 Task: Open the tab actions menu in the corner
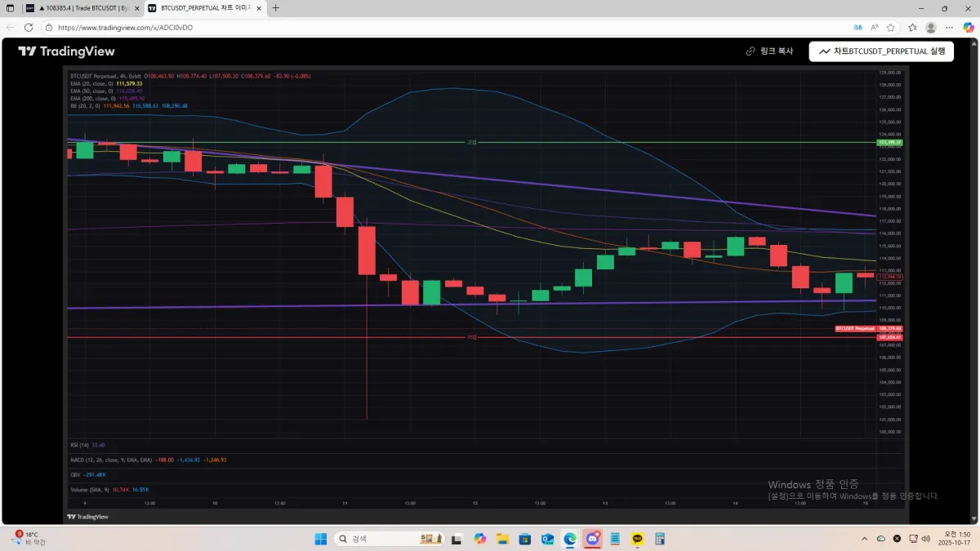pyautogui.click(x=10, y=8)
